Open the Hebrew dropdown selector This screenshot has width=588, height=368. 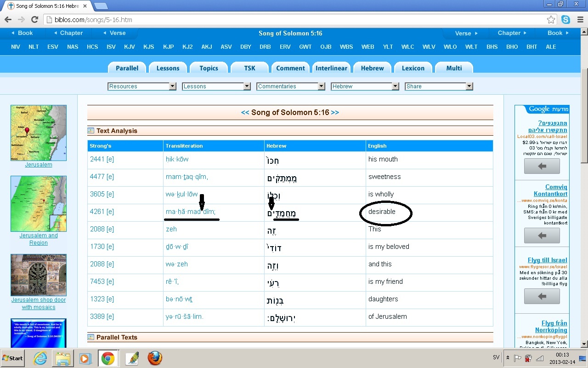(x=365, y=86)
